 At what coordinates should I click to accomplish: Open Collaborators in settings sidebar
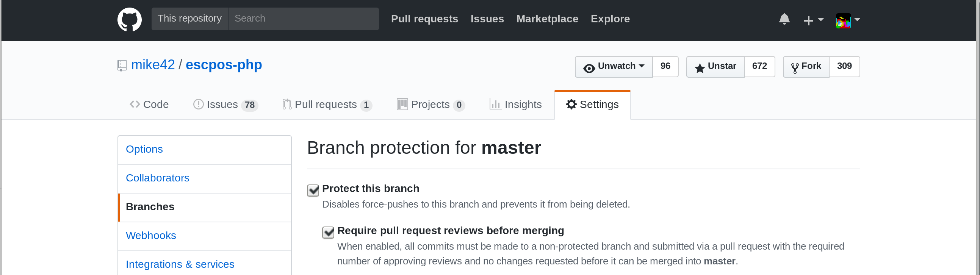click(x=158, y=178)
